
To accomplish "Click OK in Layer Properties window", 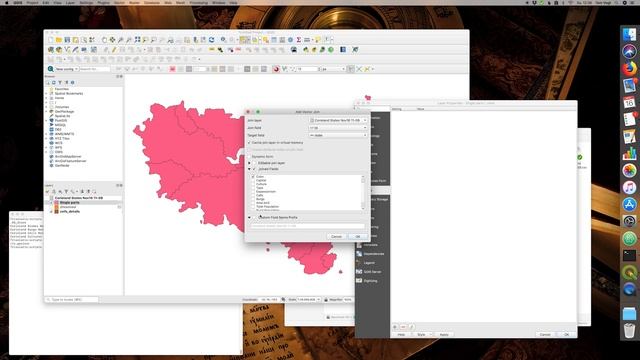I will pyautogui.click(x=566, y=335).
